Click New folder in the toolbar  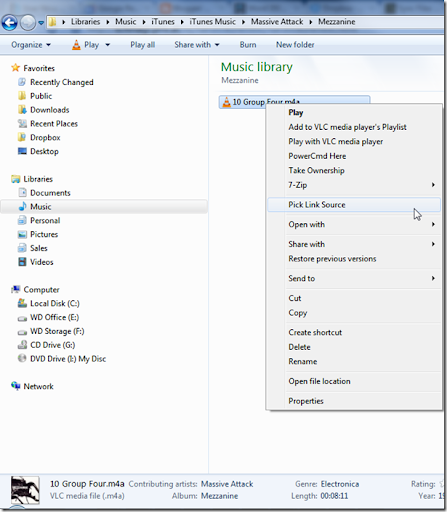pyautogui.click(x=295, y=45)
